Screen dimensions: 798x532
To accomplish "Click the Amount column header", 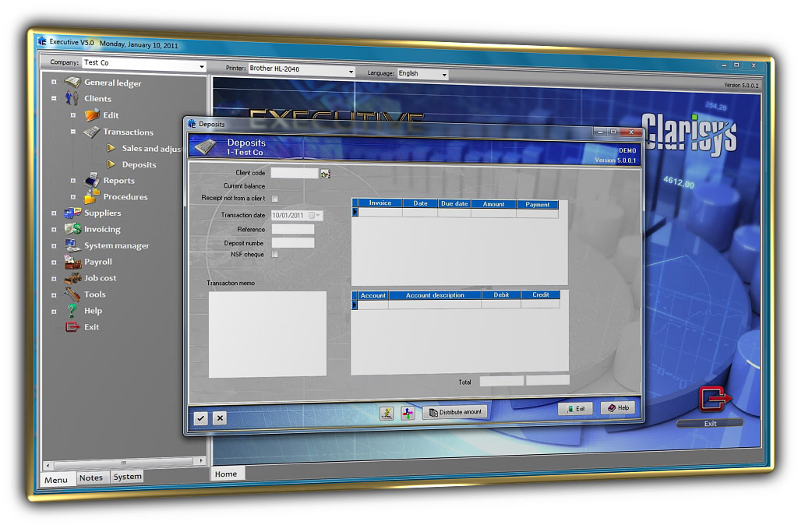I will click(493, 204).
